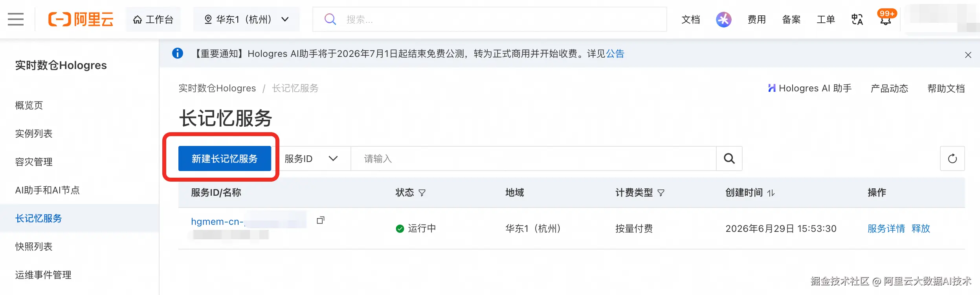Viewport: 980px width, 295px height.
Task: Sort by 创建时间 column
Action: pyautogui.click(x=771, y=193)
